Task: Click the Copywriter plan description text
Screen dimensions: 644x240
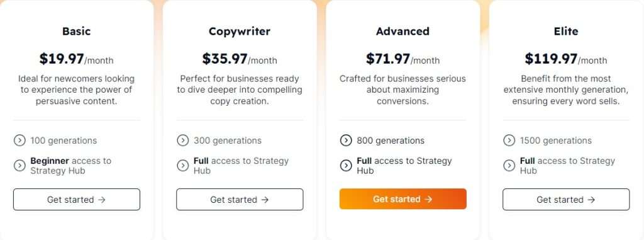Action: click(240, 89)
